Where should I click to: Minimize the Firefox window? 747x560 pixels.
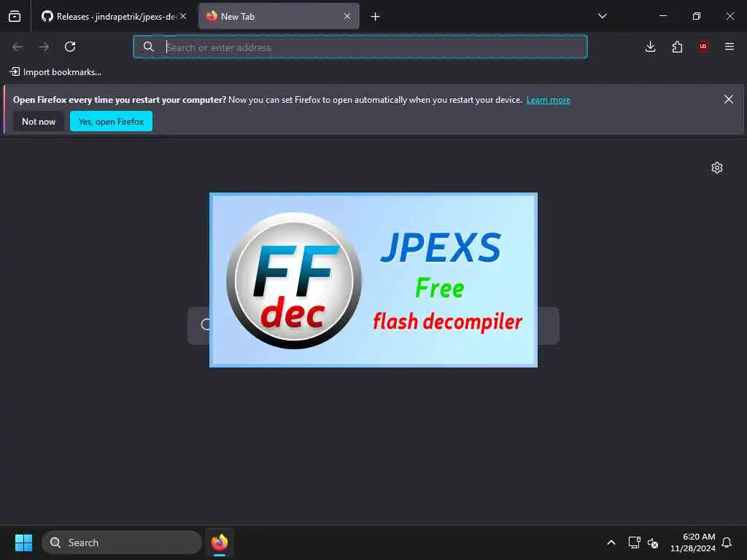[662, 16]
